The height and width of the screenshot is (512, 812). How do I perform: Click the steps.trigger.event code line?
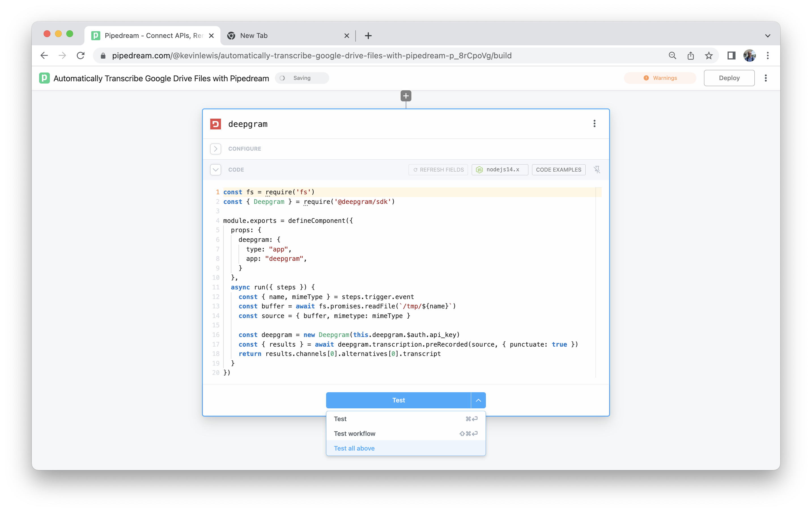[326, 296]
